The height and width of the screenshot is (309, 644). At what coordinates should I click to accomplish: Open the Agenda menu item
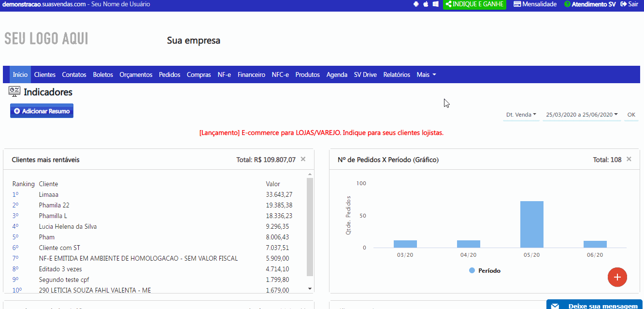click(337, 74)
